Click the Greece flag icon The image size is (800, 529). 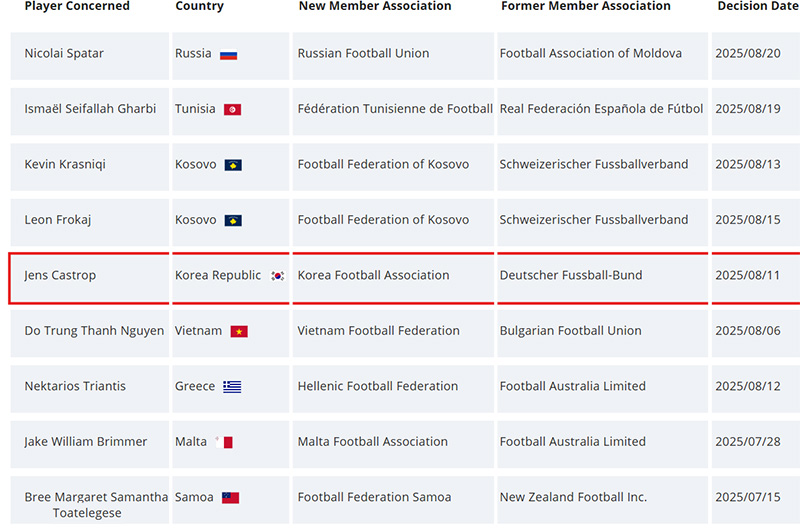click(x=232, y=387)
